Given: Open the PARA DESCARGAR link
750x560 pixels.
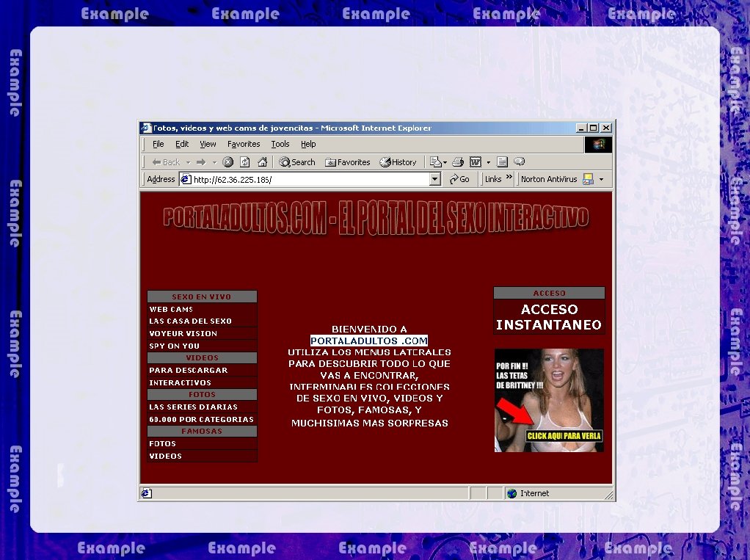Looking at the screenshot, I should pos(189,370).
